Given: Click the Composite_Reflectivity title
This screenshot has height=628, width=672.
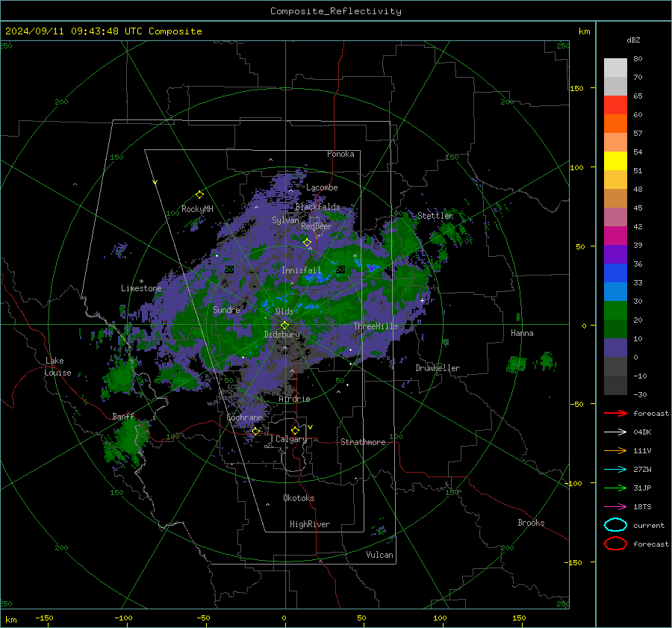Looking at the screenshot, I should point(336,11).
